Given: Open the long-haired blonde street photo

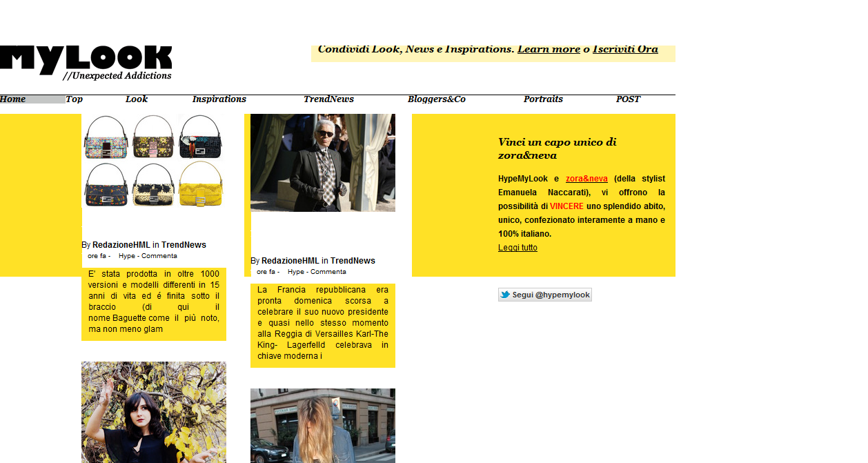Looking at the screenshot, I should click(x=323, y=425).
